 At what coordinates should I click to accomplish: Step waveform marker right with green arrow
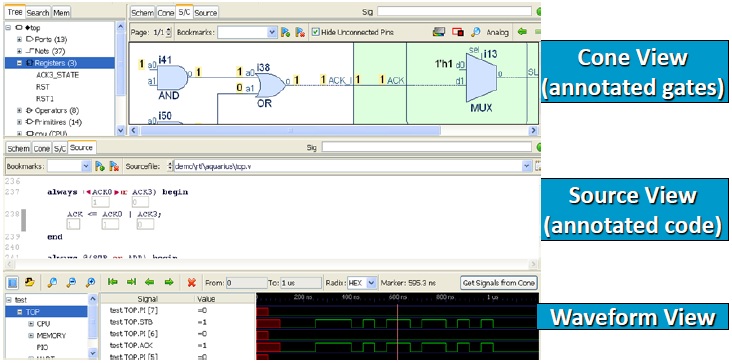point(169,282)
